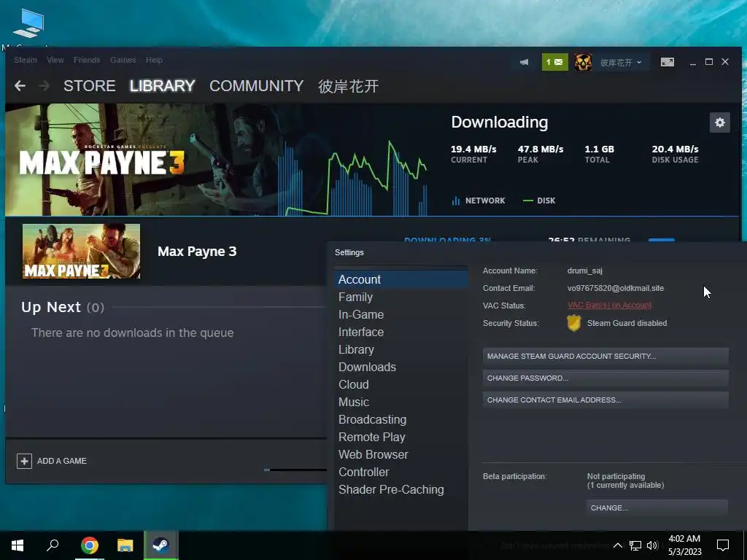Click the bottom download progress bar
Screen dimensions: 747x560
click(295, 470)
